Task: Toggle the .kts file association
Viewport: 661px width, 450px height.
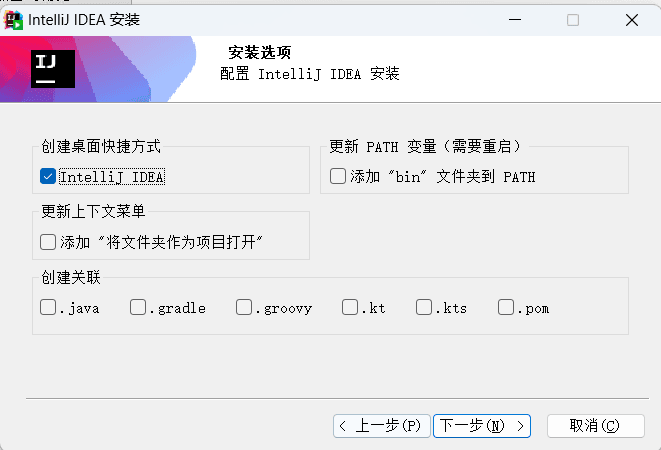Action: (x=424, y=307)
